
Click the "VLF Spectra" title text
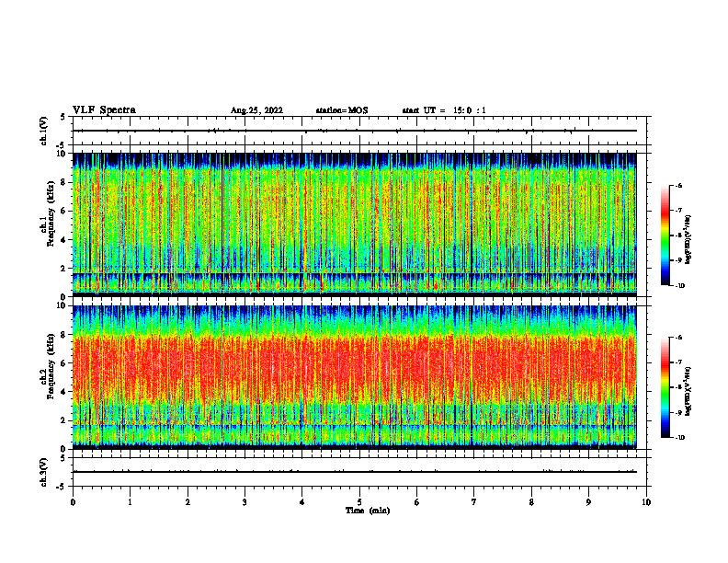[104, 110]
